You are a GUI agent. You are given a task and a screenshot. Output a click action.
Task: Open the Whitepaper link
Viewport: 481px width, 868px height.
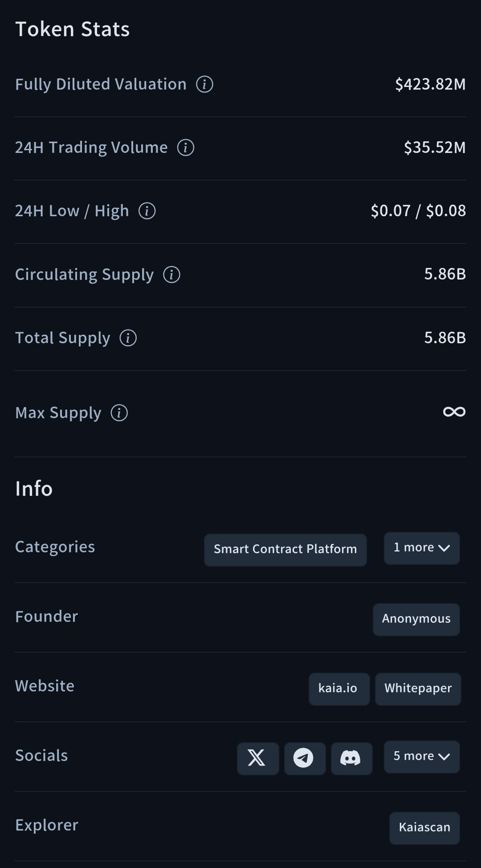(418, 688)
